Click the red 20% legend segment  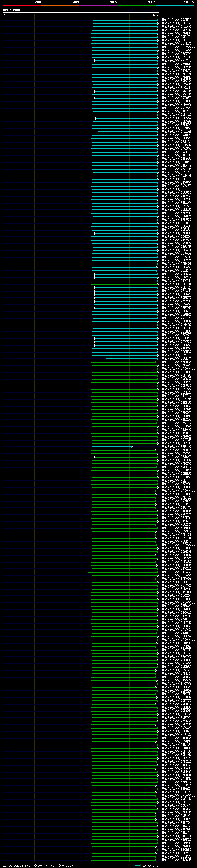[22, 6]
